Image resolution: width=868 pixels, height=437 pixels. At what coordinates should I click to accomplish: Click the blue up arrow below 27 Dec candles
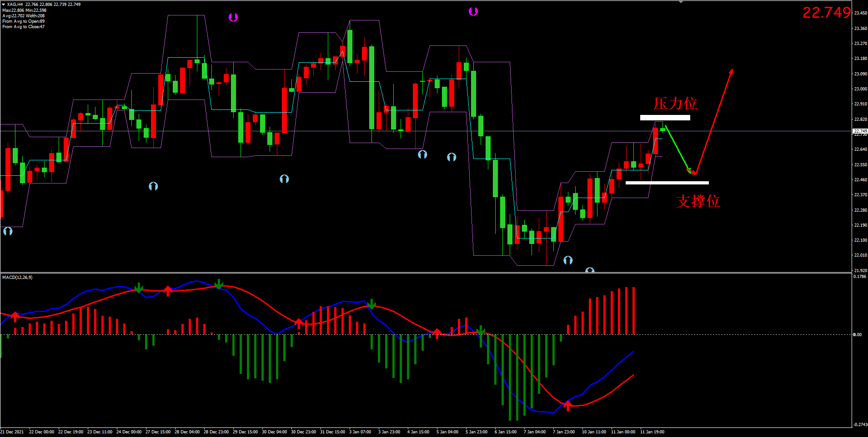tap(153, 186)
